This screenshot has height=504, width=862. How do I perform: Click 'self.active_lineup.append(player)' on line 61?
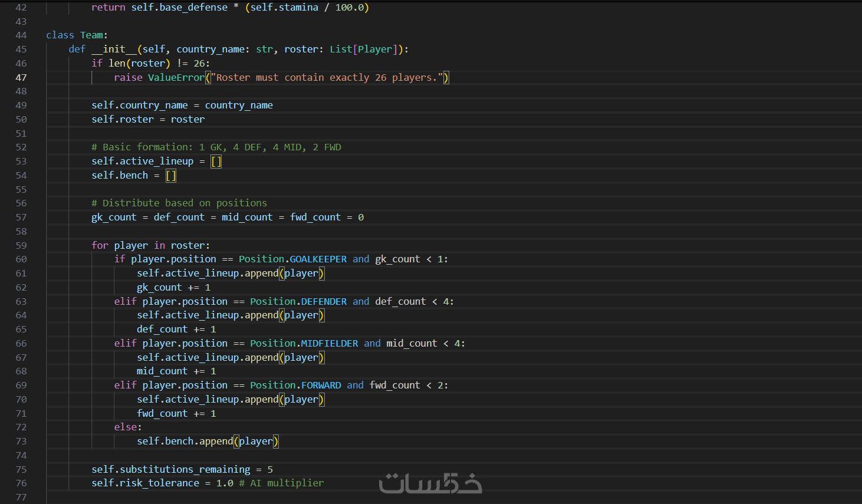click(231, 274)
